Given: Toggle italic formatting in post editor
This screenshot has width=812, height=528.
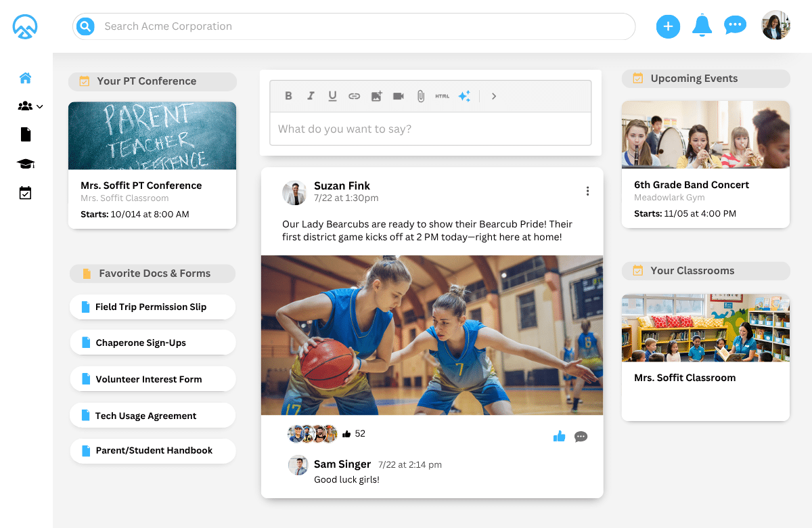Looking at the screenshot, I should tap(311, 96).
